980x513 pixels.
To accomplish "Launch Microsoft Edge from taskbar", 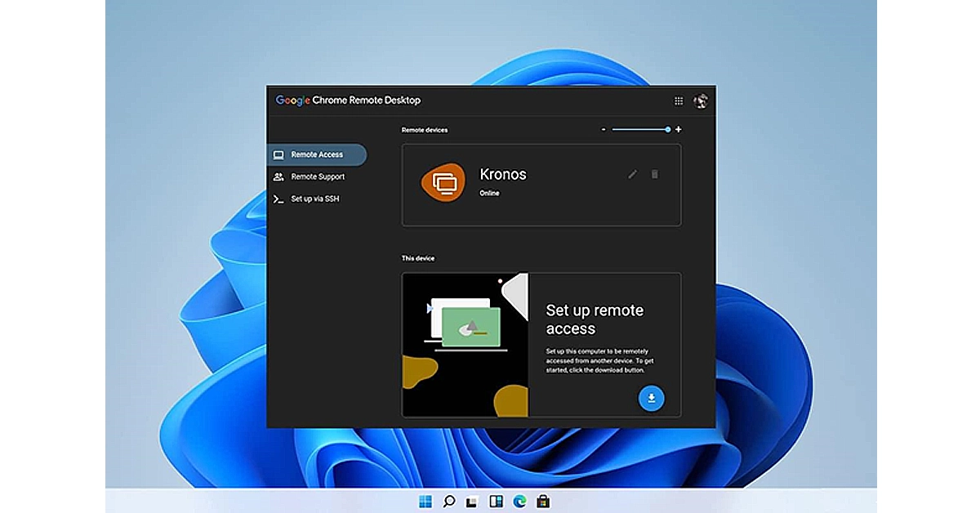I will (519, 501).
